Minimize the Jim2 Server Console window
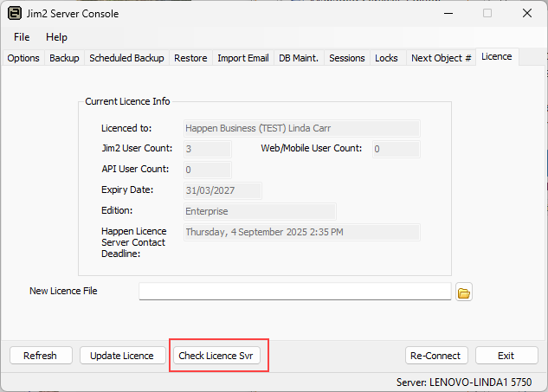The height and width of the screenshot is (392, 548). click(448, 13)
